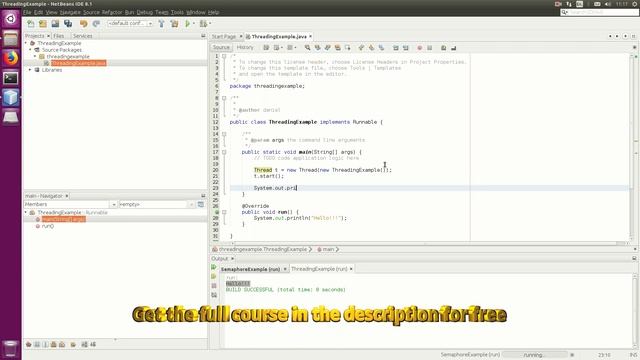This screenshot has width=640, height=360.
Task: Click the editor Find Selection magnifier icon
Action: 307,48
